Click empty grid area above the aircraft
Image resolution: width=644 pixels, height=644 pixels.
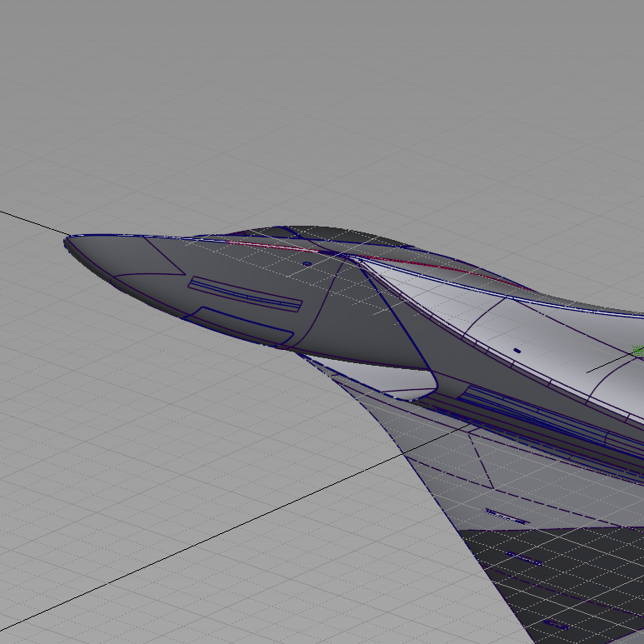[x=333, y=100]
